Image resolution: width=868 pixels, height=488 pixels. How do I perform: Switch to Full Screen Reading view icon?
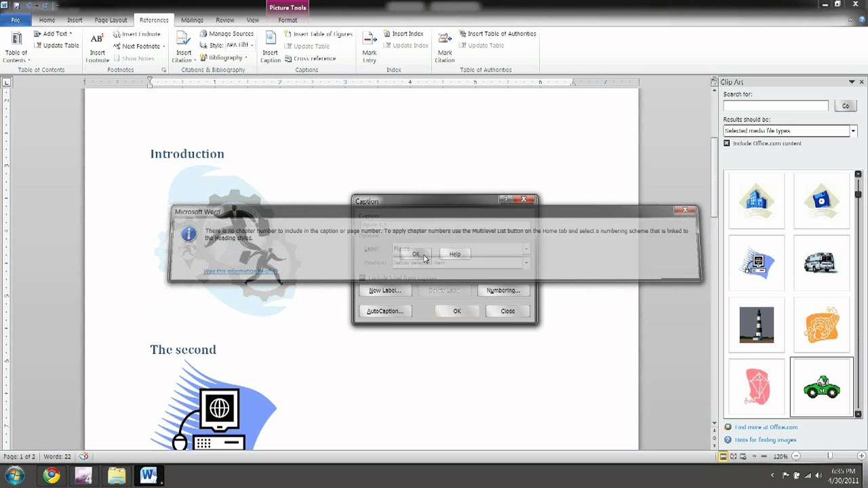[734, 457]
